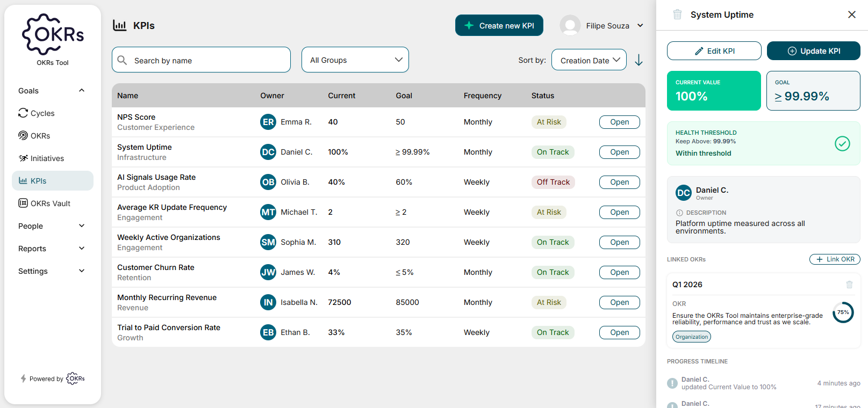
Task: Collapse the Goals section
Action: coord(82,90)
